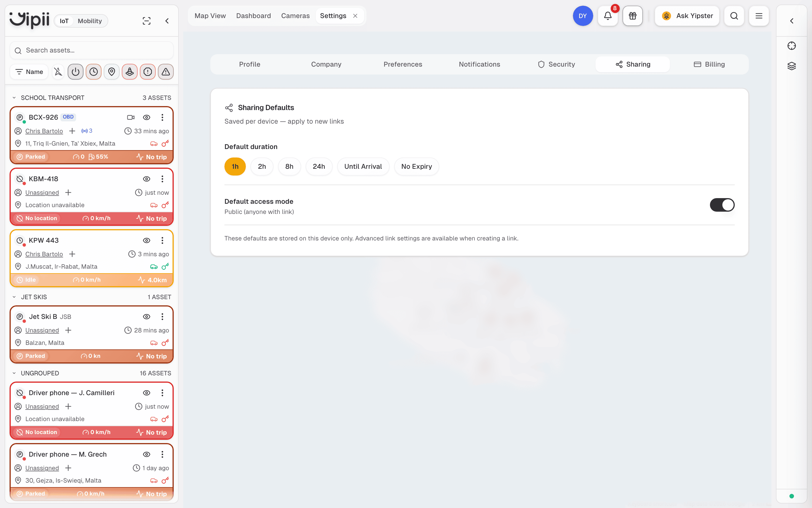Toggle the power/ignition status filter icon
The height and width of the screenshot is (508, 812).
[76, 72]
